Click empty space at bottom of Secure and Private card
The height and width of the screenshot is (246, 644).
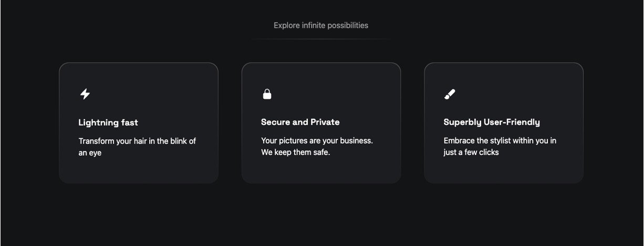[x=321, y=171]
